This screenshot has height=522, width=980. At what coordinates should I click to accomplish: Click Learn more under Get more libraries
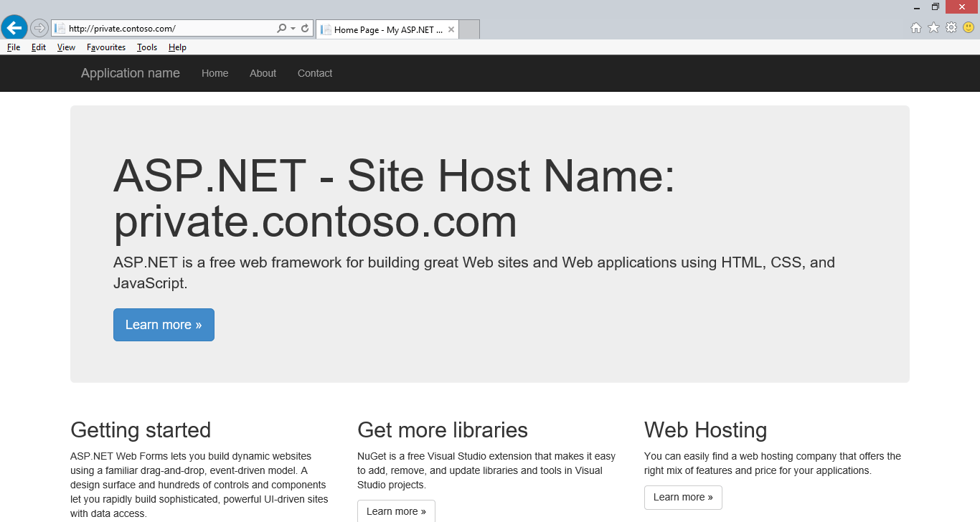(x=396, y=511)
